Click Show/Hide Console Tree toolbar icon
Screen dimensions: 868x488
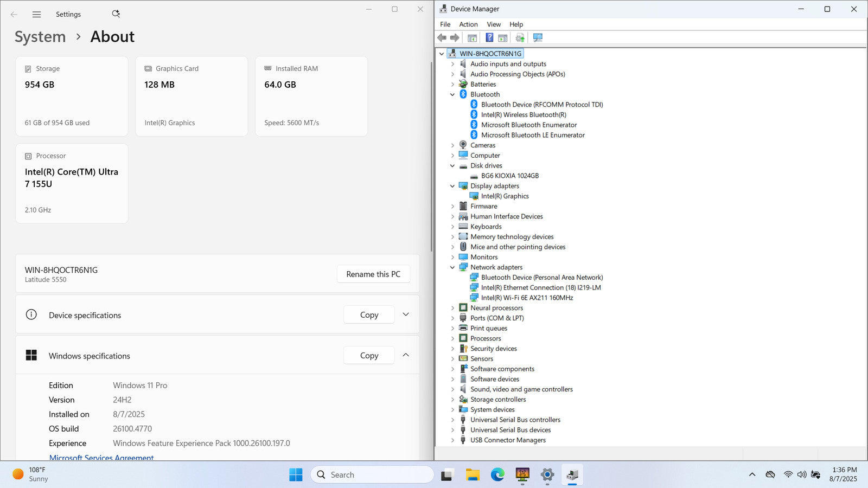pyautogui.click(x=472, y=38)
